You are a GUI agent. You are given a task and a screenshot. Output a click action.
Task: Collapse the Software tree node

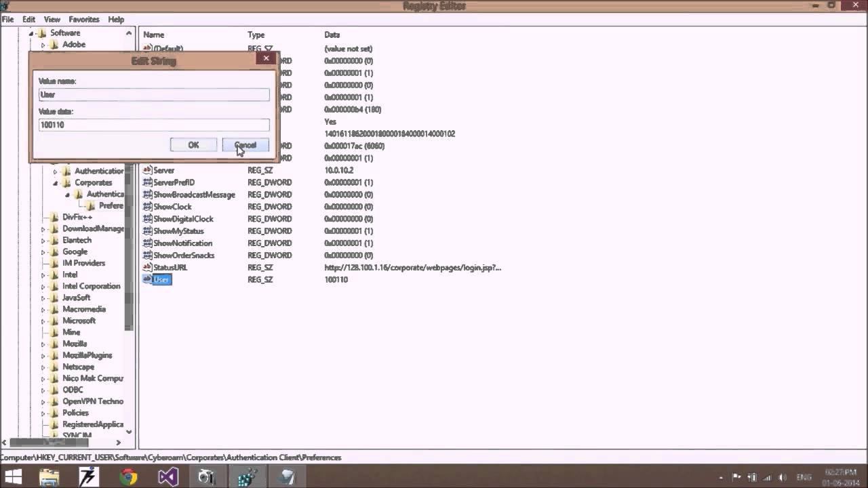(31, 33)
